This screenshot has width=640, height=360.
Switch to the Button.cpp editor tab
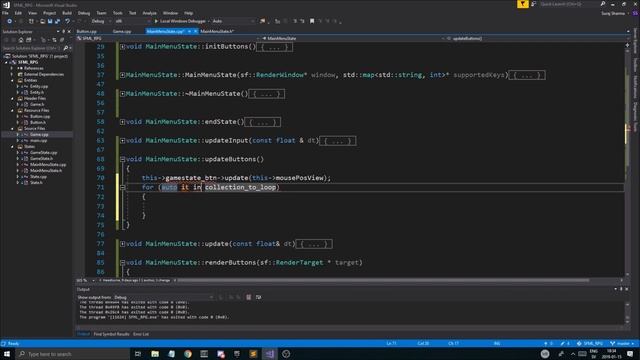87,31
